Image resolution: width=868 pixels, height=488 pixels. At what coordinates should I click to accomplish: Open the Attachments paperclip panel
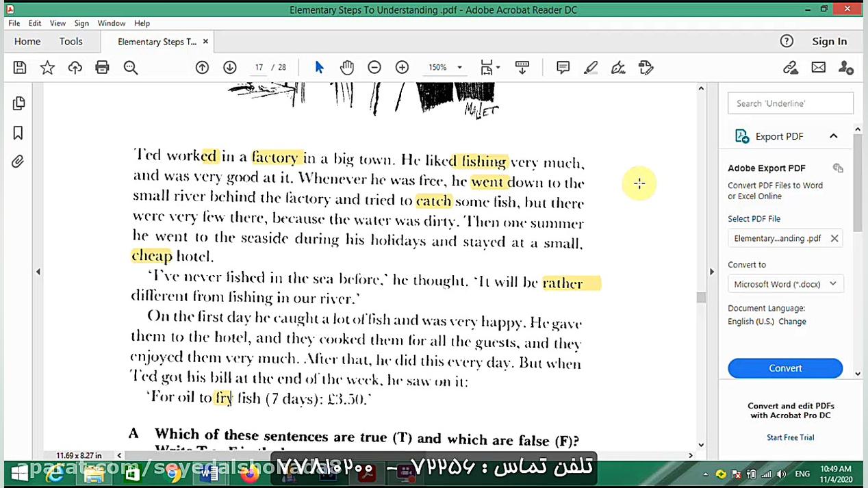click(18, 161)
